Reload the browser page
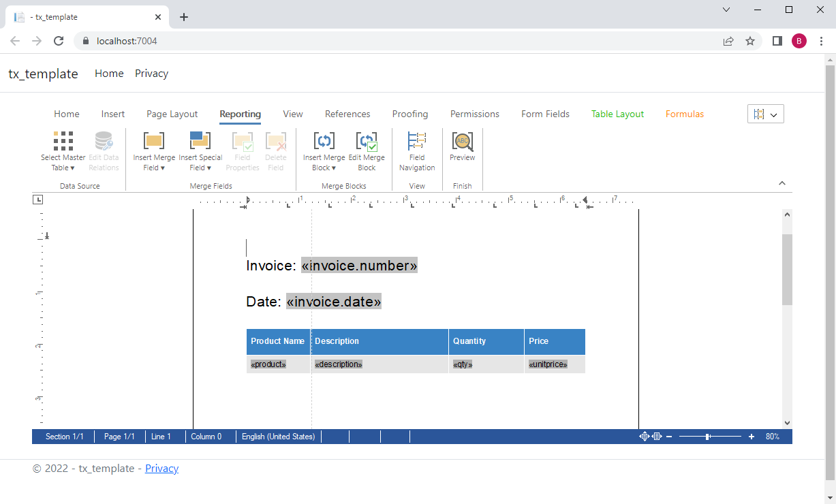836x504 pixels. pos(59,41)
